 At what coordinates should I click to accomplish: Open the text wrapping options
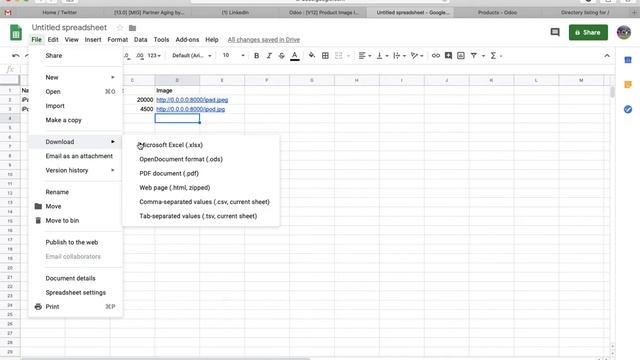398,56
